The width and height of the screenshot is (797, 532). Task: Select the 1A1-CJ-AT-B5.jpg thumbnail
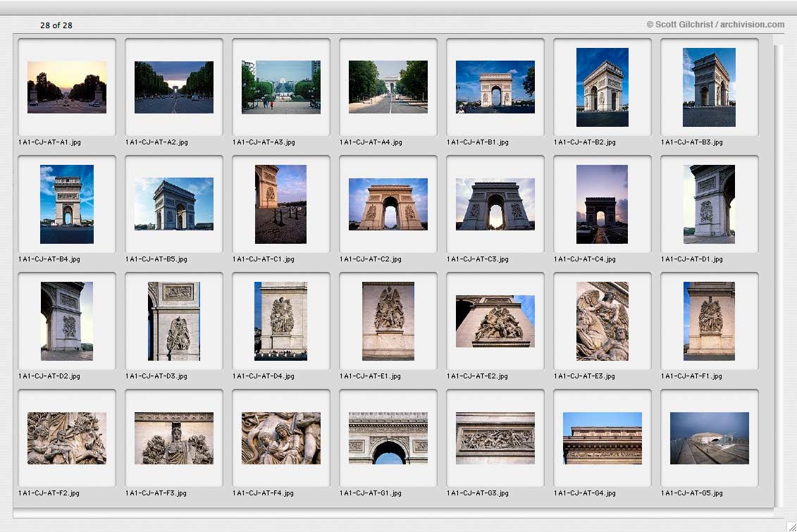[174, 204]
